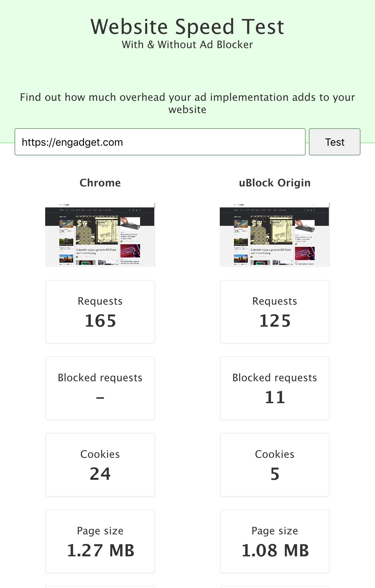This screenshot has width=375, height=588.
Task: Select the uBlock Origin column heading
Action: coord(275,183)
